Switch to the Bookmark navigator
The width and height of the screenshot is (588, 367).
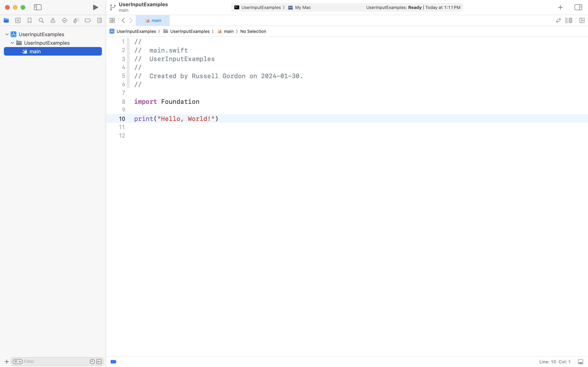pyautogui.click(x=30, y=20)
